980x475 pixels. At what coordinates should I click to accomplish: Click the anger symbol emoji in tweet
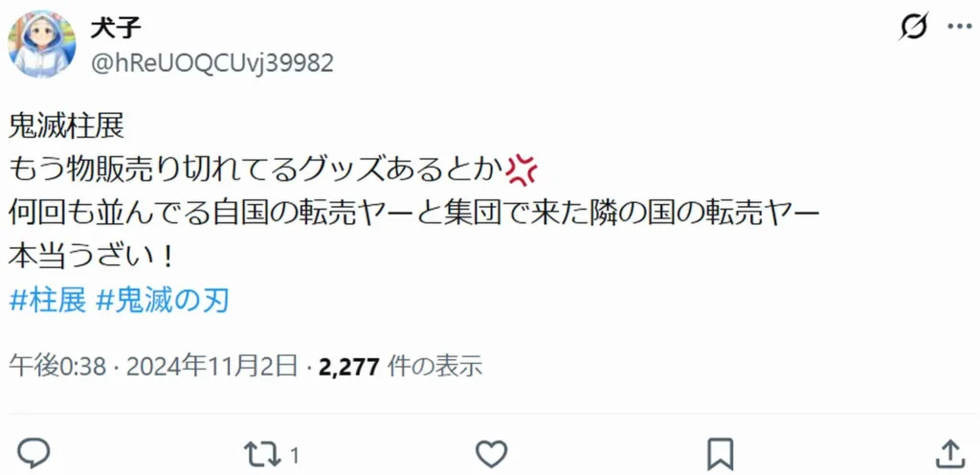(x=521, y=170)
